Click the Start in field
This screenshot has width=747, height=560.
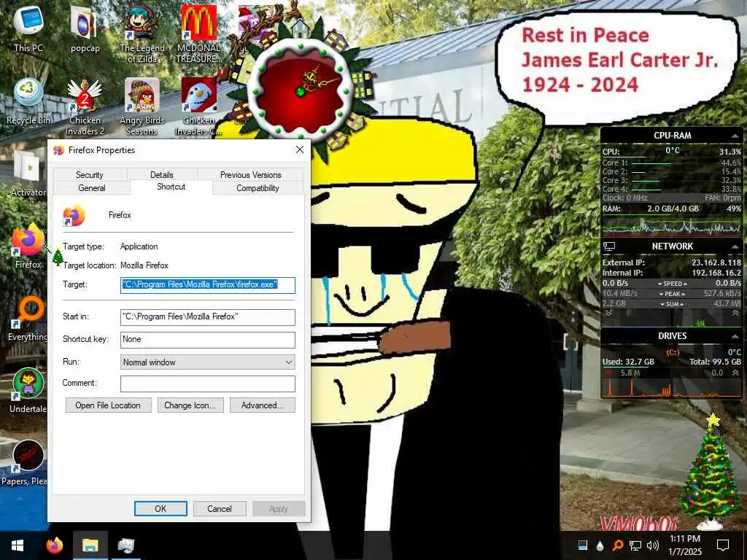(207, 317)
